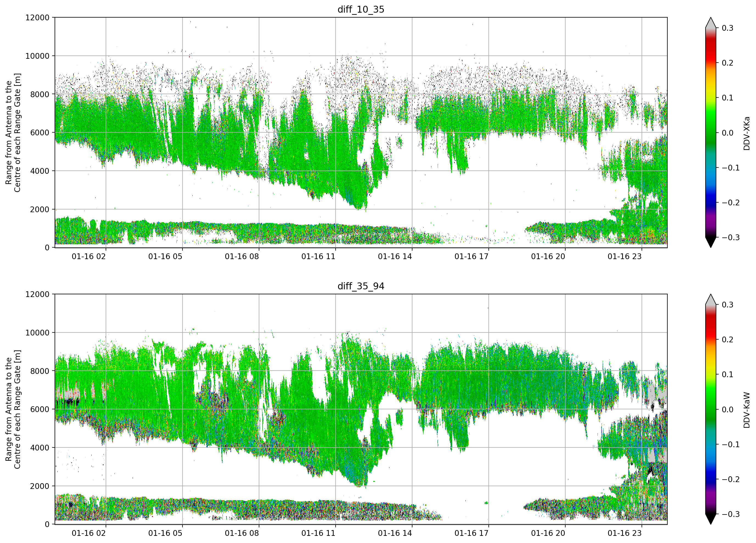The width and height of the screenshot is (756, 543).
Task: Click the top plot's '01-16 11' x-axis label
Action: click(318, 256)
